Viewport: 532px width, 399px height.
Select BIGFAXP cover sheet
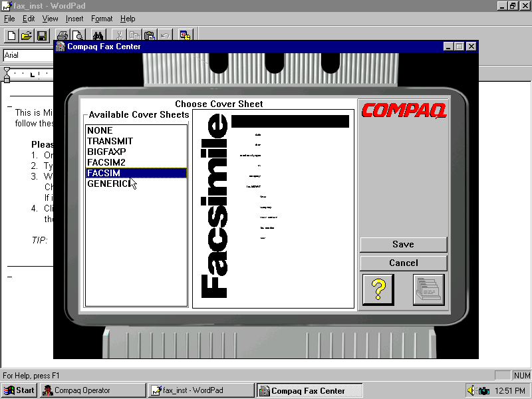click(136, 152)
